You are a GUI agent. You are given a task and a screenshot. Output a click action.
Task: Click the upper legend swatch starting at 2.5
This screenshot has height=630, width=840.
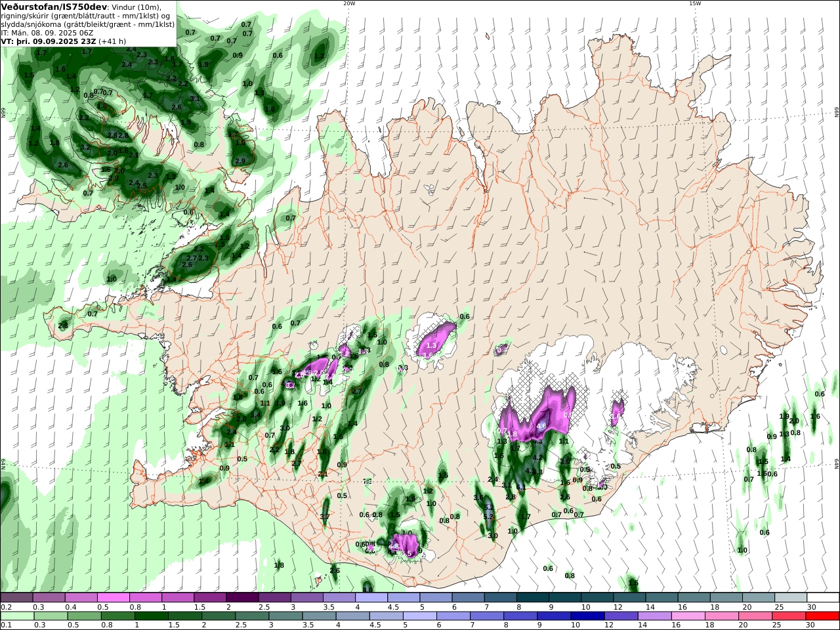tap(274, 598)
